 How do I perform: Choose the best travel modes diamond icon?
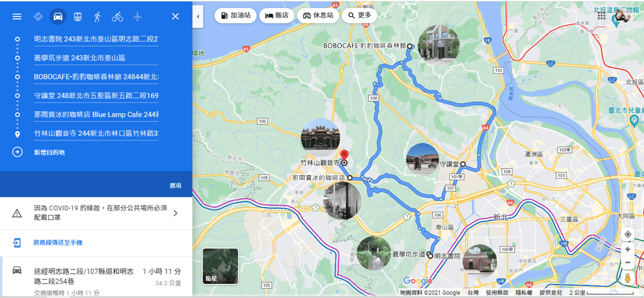point(38,17)
